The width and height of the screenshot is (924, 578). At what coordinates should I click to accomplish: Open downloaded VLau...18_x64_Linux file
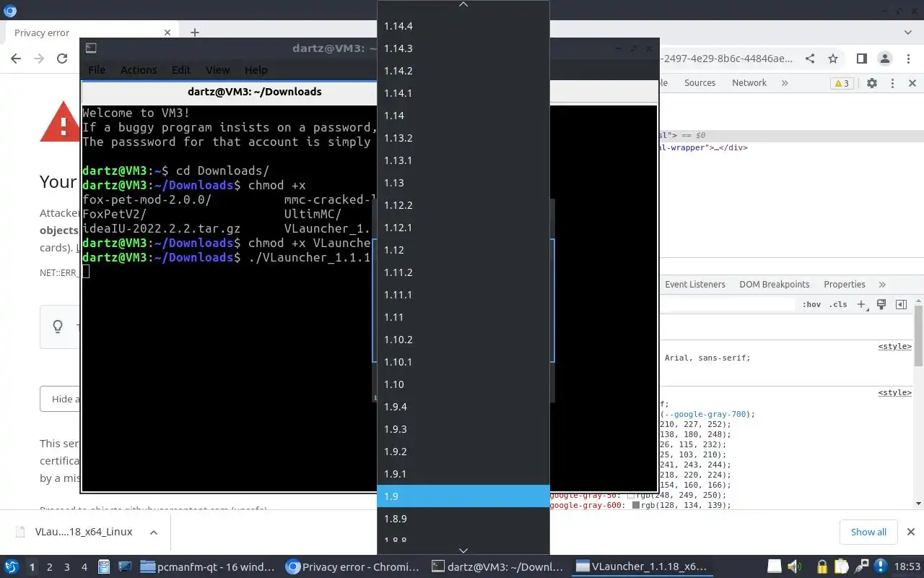(x=84, y=532)
